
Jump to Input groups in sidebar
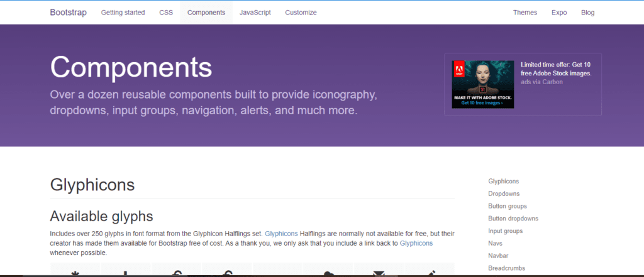click(506, 231)
